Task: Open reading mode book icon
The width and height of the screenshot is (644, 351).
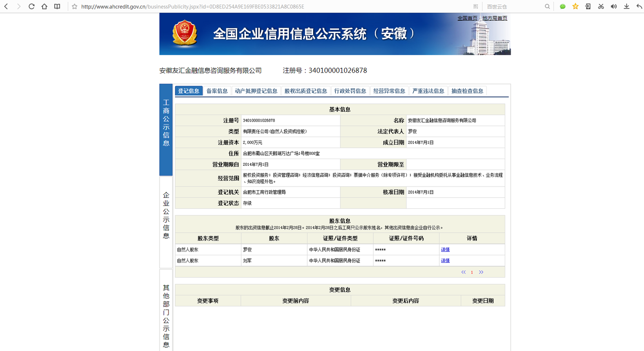Action: click(x=57, y=6)
